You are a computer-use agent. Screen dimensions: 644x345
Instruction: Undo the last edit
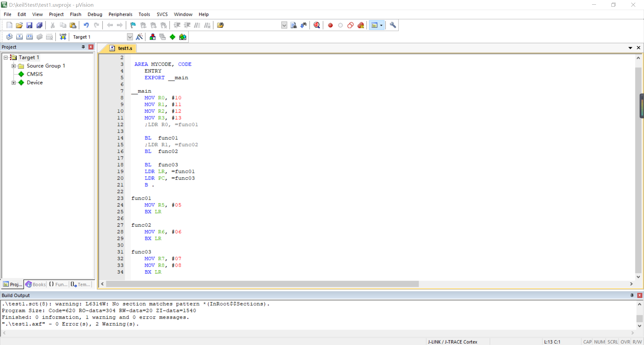86,25
